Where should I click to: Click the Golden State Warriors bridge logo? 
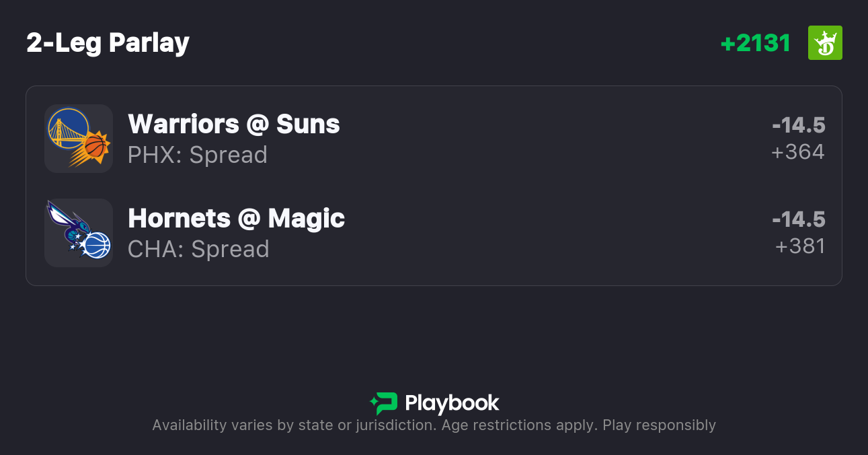[68, 128]
